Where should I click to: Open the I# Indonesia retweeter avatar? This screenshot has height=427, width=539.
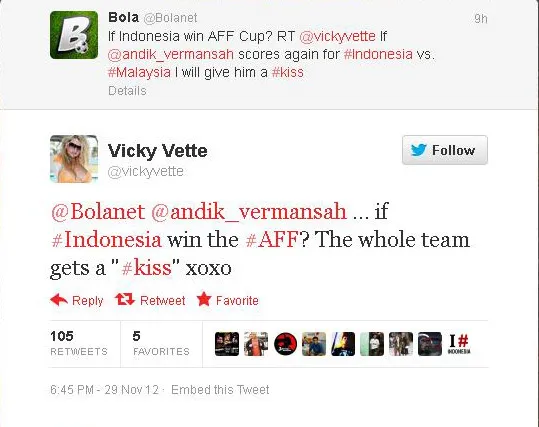pyautogui.click(x=459, y=344)
